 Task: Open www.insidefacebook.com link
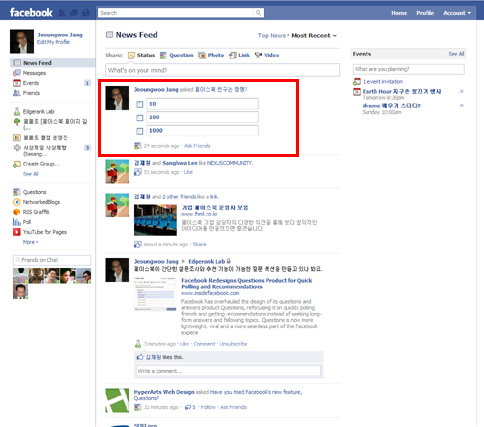pos(210,293)
